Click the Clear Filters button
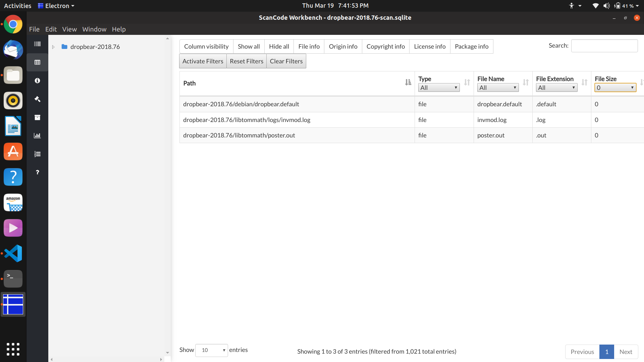 [x=286, y=61]
